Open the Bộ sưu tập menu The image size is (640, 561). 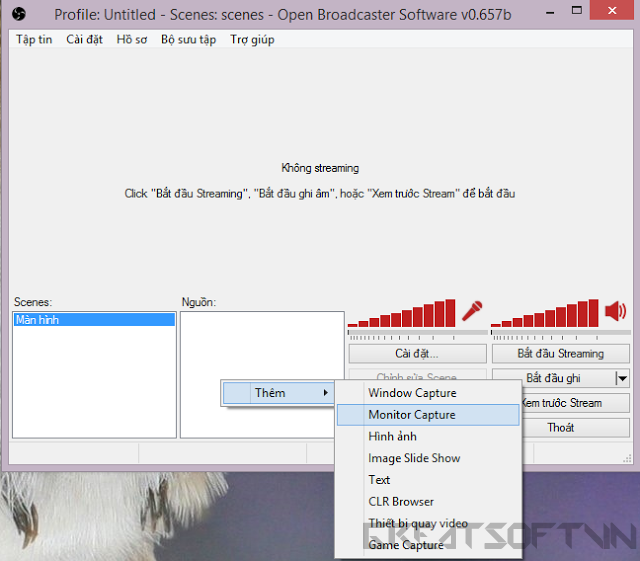pyautogui.click(x=188, y=40)
